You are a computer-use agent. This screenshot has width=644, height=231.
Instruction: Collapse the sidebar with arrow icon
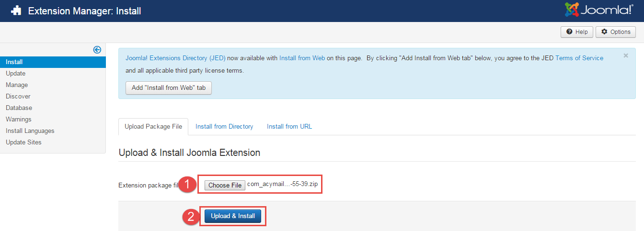click(97, 50)
